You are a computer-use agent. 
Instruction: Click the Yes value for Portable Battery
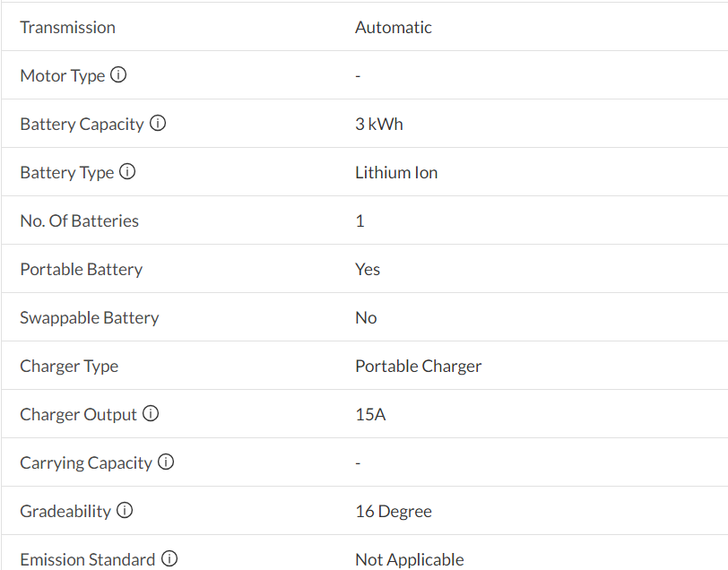368,270
